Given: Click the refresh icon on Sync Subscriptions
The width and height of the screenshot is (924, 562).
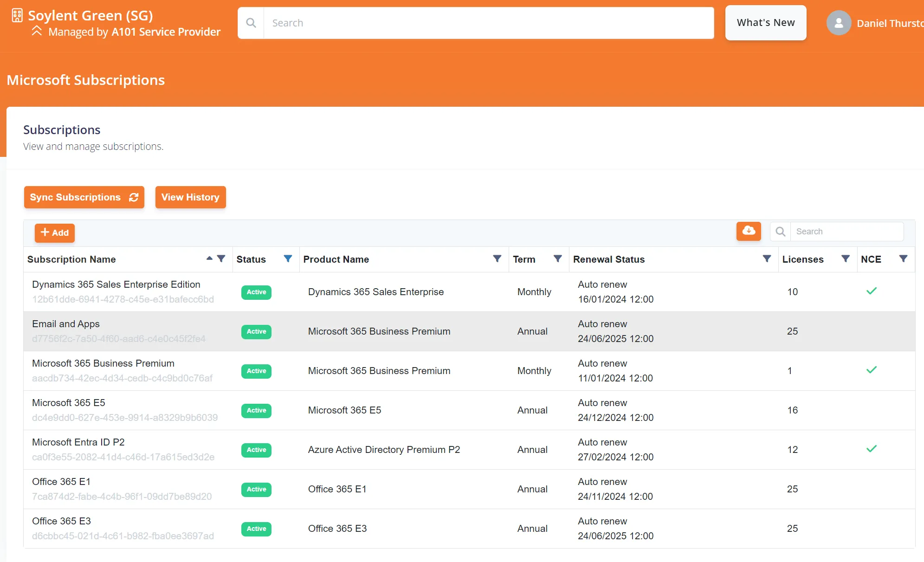Looking at the screenshot, I should pos(134,197).
